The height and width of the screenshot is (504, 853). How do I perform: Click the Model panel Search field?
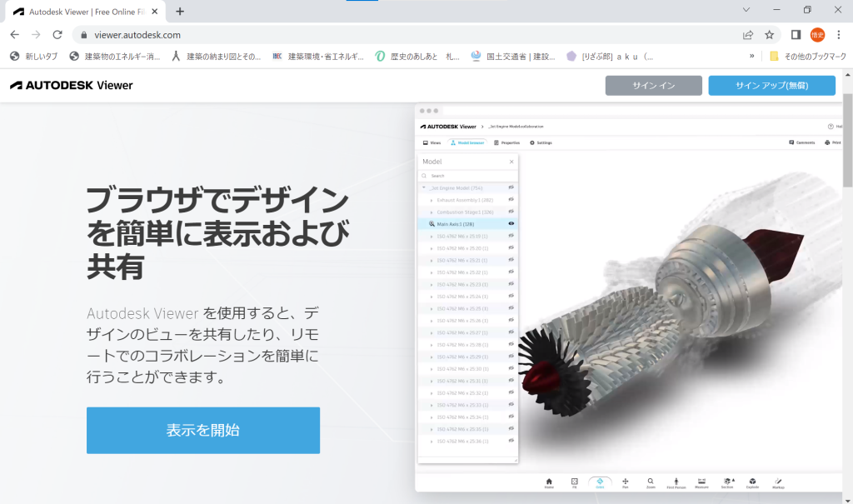(x=468, y=176)
